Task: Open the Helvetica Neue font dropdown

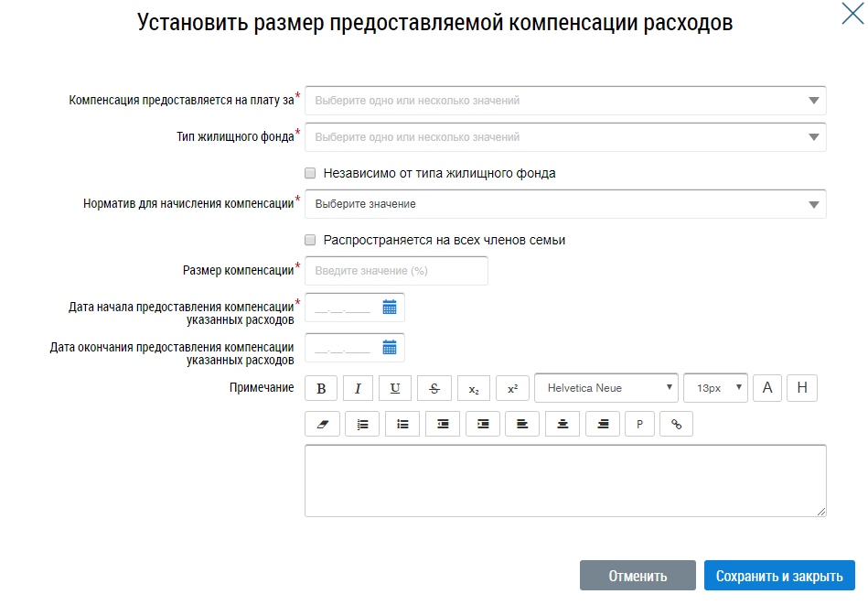Action: coord(606,388)
